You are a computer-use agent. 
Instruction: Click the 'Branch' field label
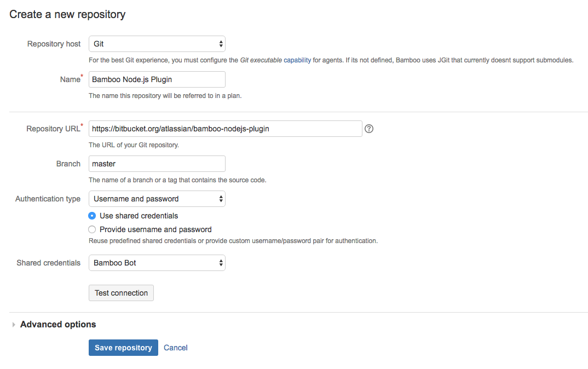[x=68, y=164]
